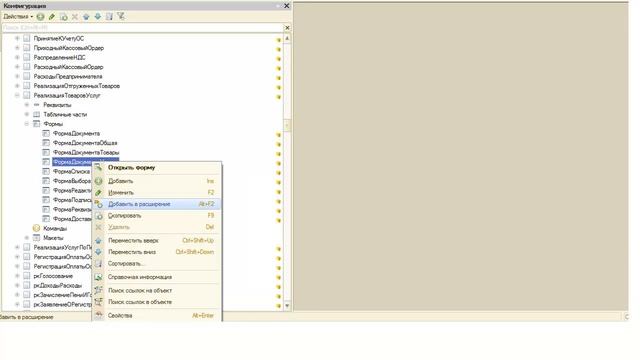Click the green Add toolbar icon
Viewport: 640px width, 360px height.
tap(40, 17)
